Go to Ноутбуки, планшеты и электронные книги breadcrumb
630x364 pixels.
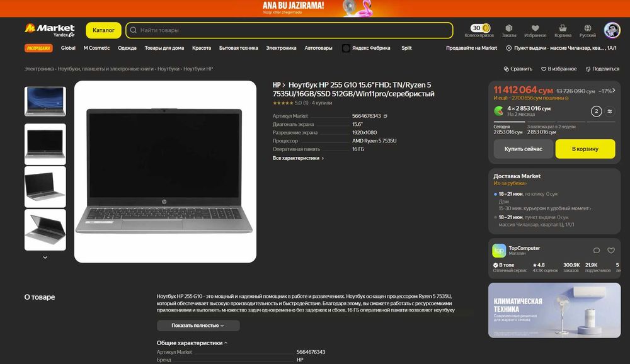pyautogui.click(x=106, y=69)
